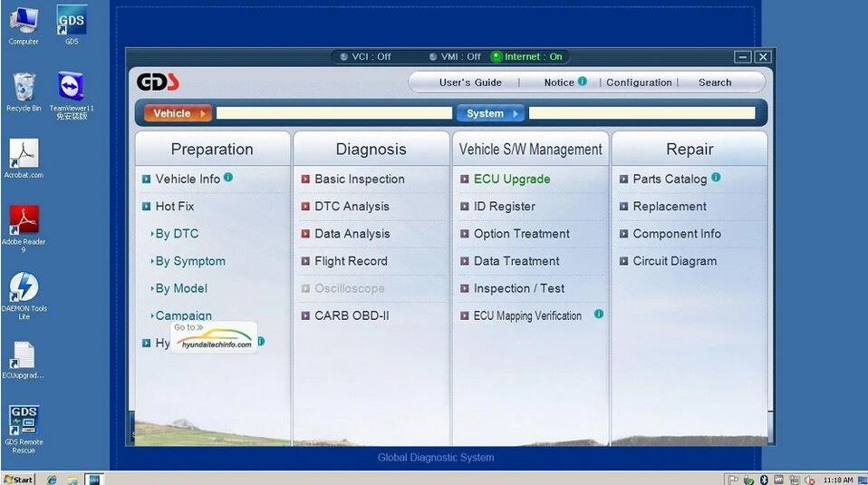Toggle the VMI status indicator
This screenshot has width=868, height=485.
433,56
